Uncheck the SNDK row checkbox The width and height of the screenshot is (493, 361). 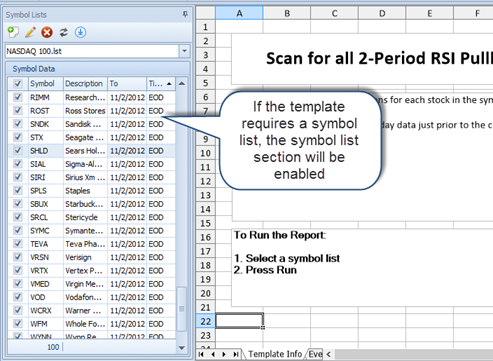[x=18, y=124]
